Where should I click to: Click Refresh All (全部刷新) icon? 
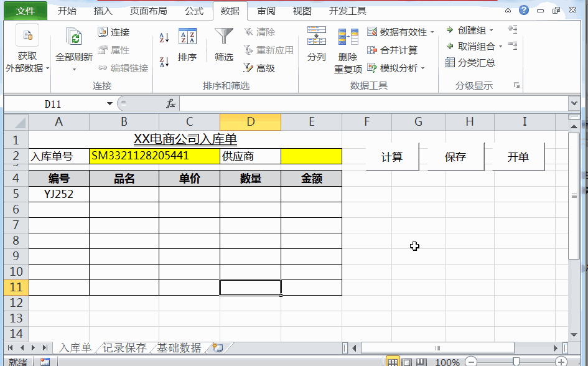pyautogui.click(x=74, y=49)
